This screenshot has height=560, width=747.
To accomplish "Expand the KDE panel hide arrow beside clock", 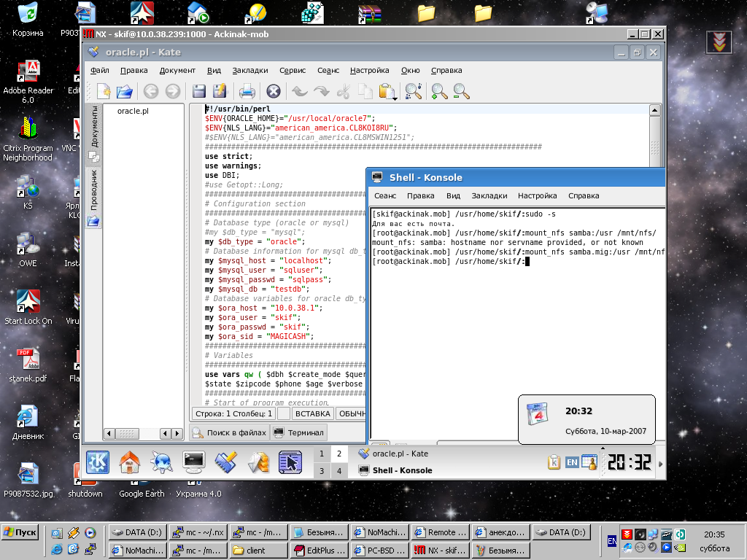I will click(x=660, y=463).
